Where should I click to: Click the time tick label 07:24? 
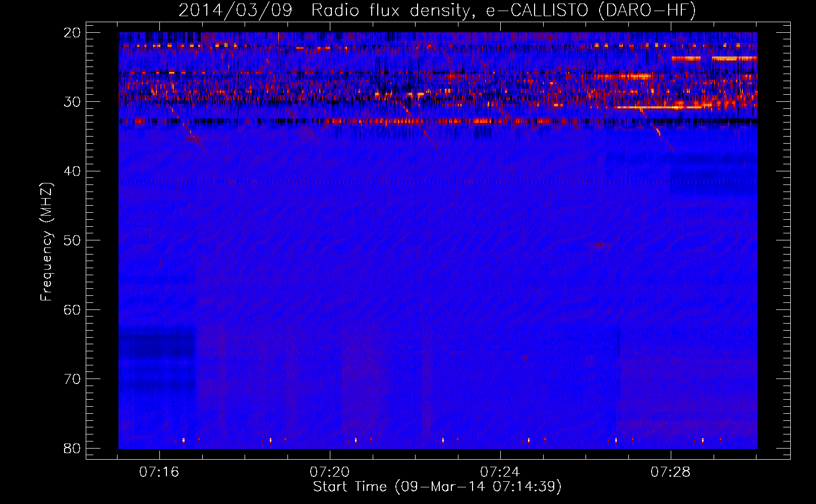point(500,472)
